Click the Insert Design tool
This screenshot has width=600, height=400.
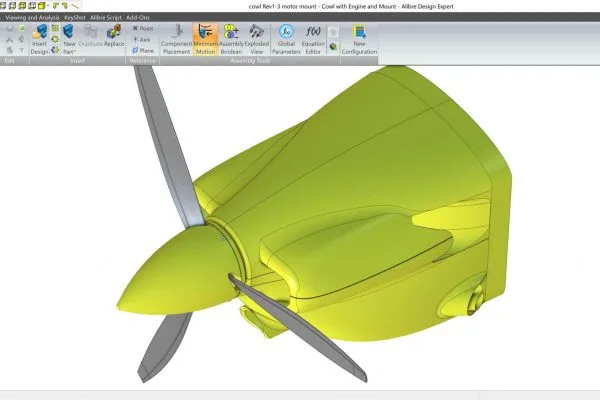39,39
